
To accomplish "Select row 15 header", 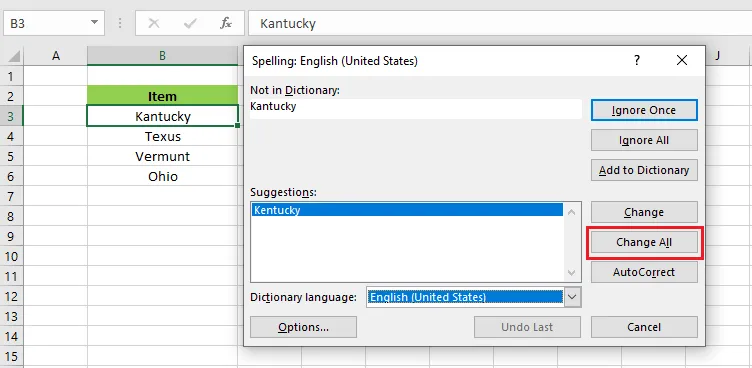I will point(12,357).
